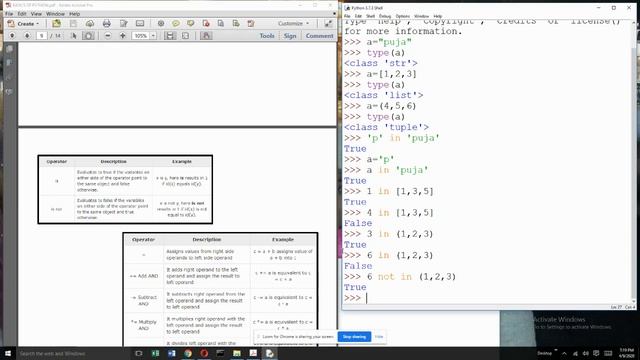Toggle read mode expand icon in Acrobat

[x=328, y=24]
